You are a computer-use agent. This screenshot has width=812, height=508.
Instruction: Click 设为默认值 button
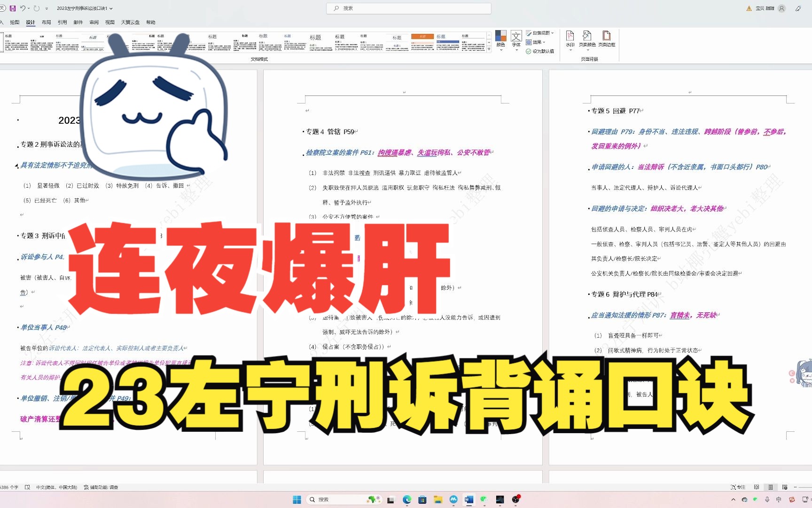540,51
